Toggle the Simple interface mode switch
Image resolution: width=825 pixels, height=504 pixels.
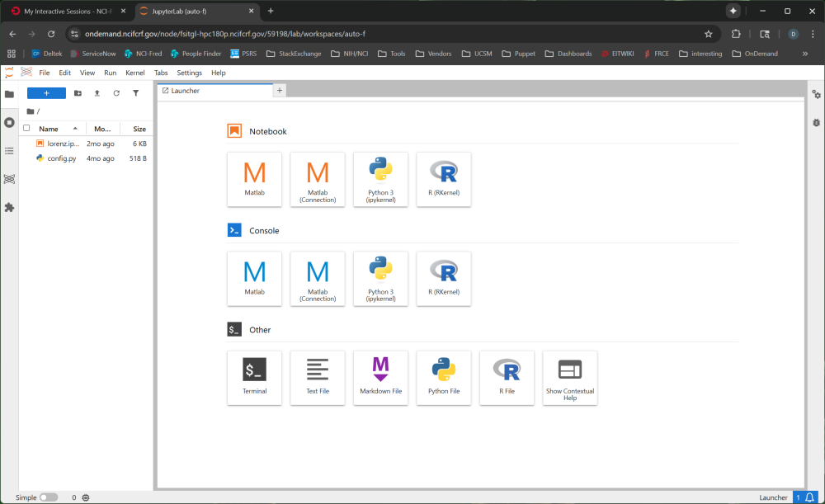point(49,497)
